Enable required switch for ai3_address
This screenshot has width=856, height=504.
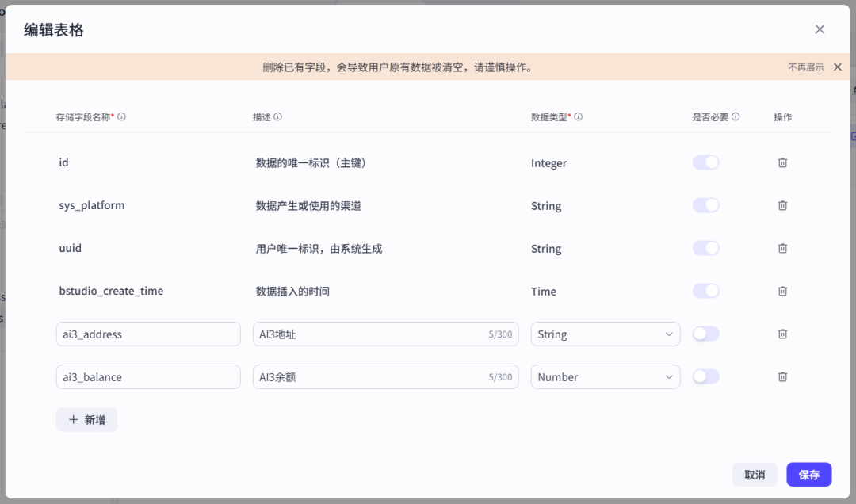[x=706, y=334]
